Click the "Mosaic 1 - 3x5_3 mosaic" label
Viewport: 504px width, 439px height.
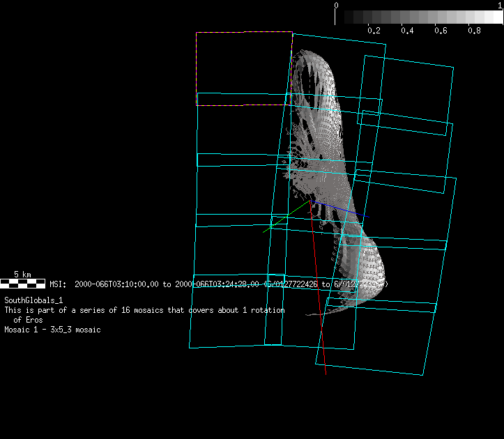(x=52, y=330)
